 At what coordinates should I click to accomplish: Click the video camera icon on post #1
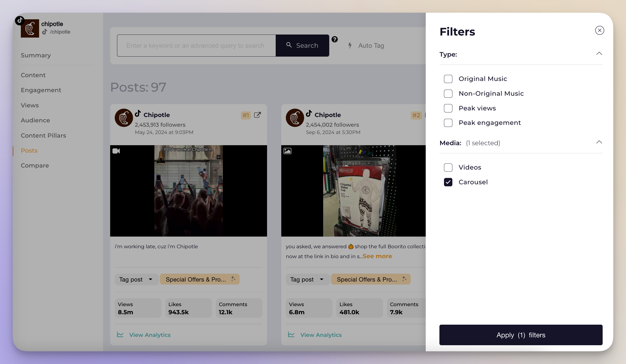tap(116, 151)
